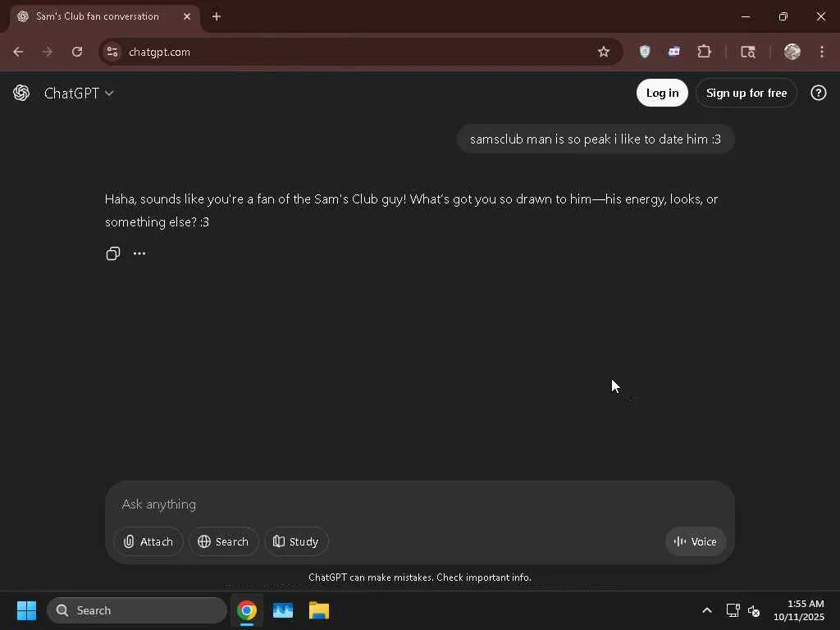Screen dimensions: 840x630
Task: Open the Extensions puzzle icon
Action: pyautogui.click(x=704, y=52)
